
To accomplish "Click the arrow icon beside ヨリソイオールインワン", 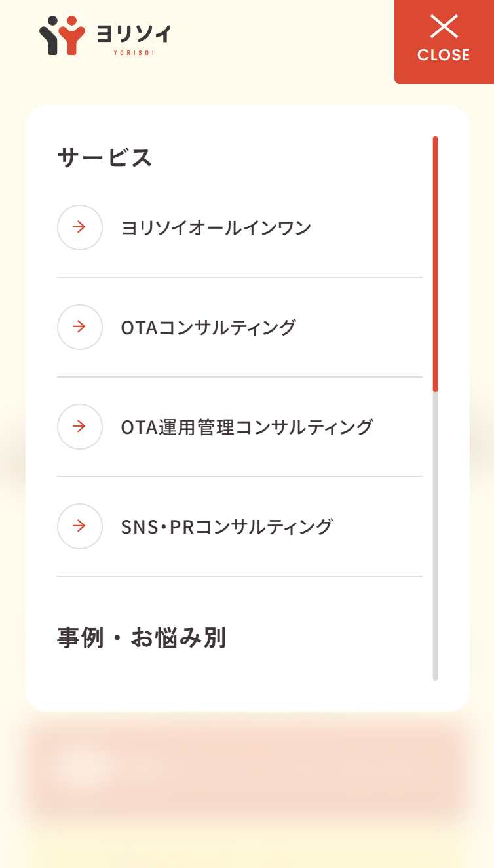I will point(80,227).
